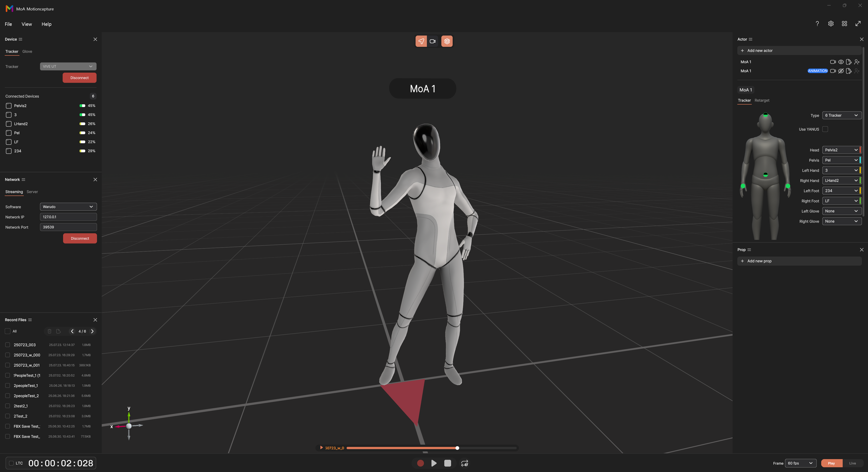Screen dimensions: 868x472
Task: Switch to Live mode toggle
Action: click(x=852, y=463)
